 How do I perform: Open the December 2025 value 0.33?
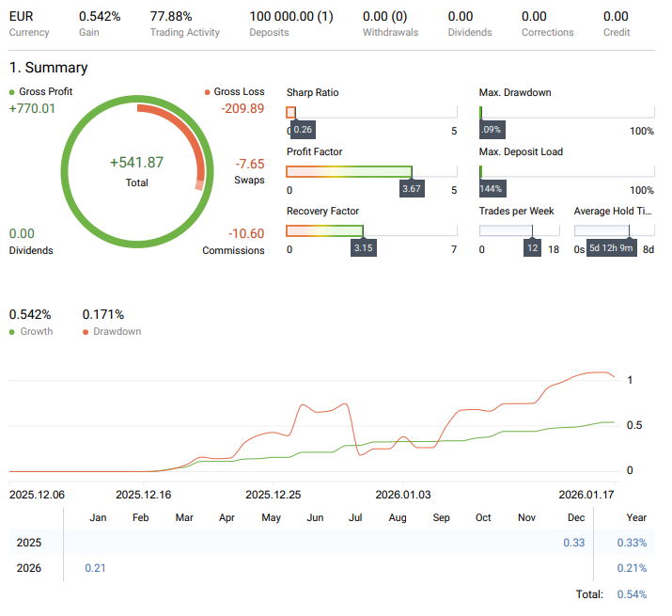click(574, 543)
